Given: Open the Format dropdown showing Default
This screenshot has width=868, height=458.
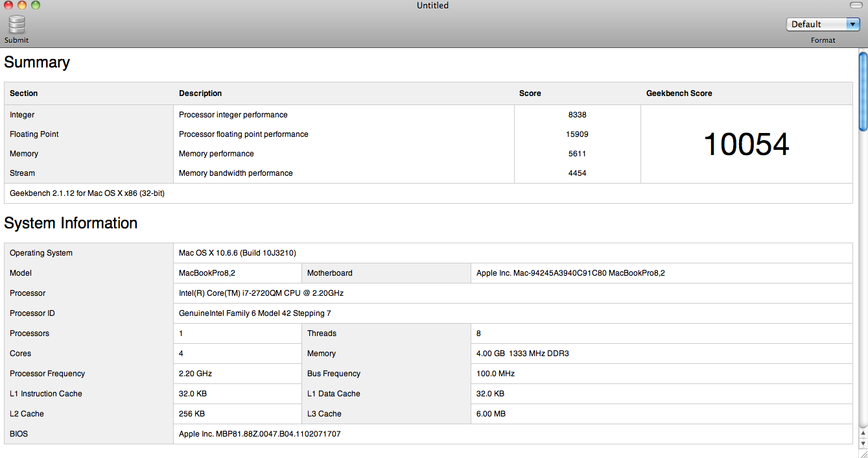Looking at the screenshot, I should coord(823,24).
